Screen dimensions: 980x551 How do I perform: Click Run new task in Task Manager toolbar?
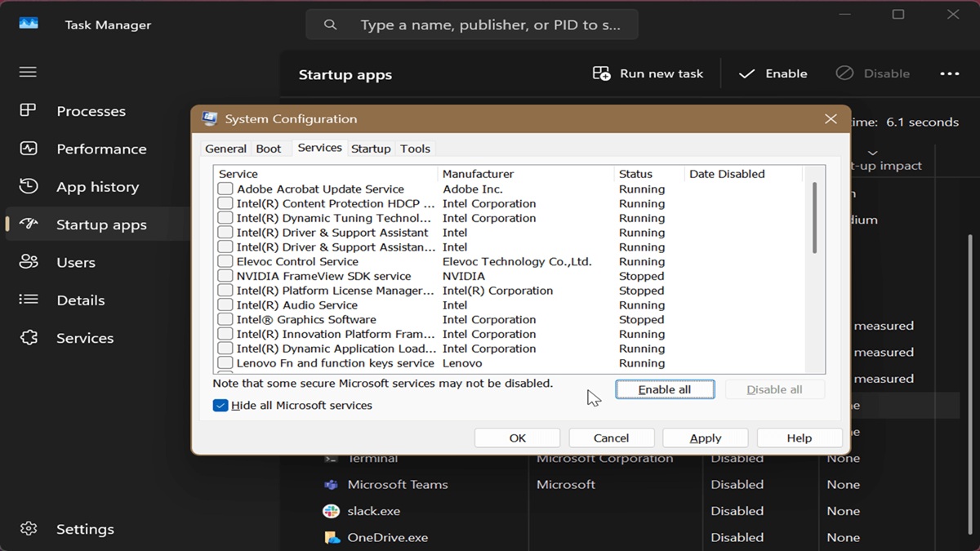click(648, 73)
